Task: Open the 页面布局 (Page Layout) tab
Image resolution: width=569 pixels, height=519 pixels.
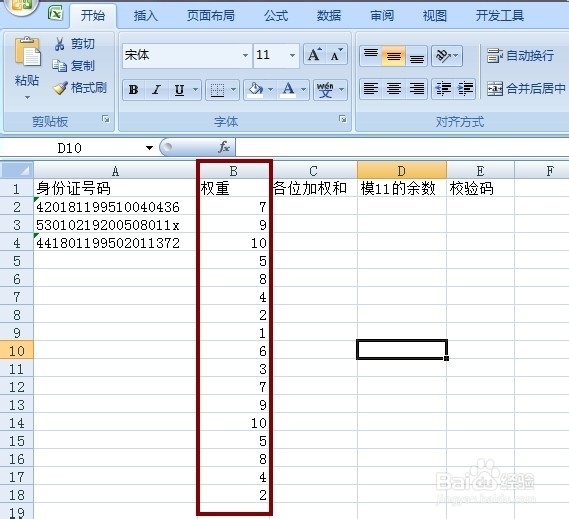Action: (211, 16)
